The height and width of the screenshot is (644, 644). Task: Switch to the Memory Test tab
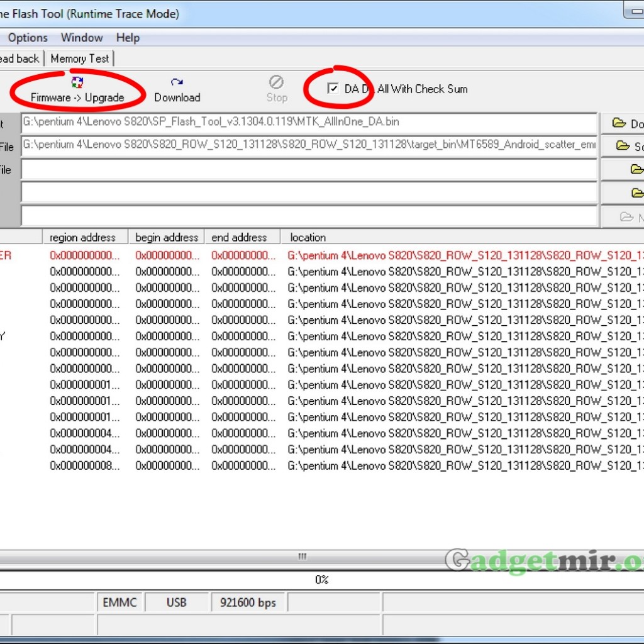80,58
